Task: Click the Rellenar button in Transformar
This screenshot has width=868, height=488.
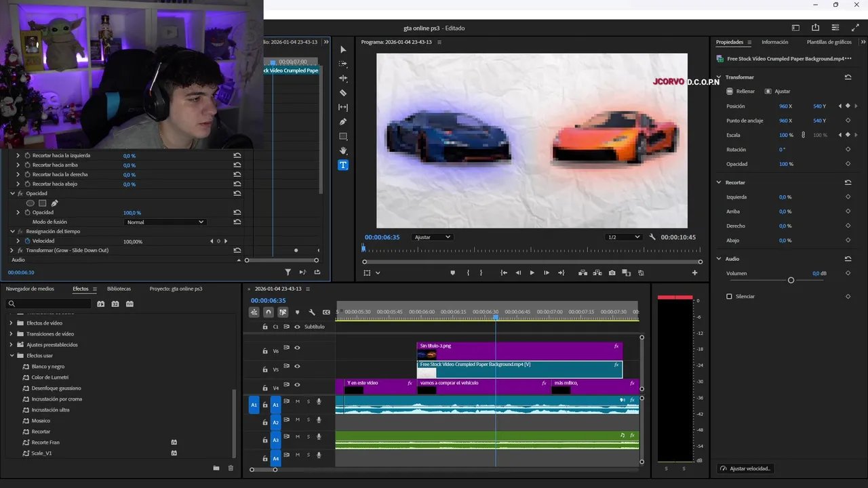Action: [x=741, y=91]
